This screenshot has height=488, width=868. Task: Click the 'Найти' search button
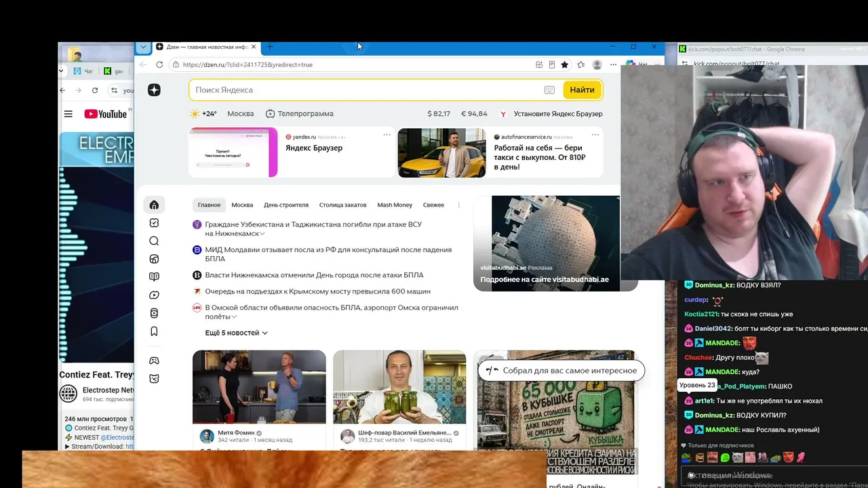point(582,90)
